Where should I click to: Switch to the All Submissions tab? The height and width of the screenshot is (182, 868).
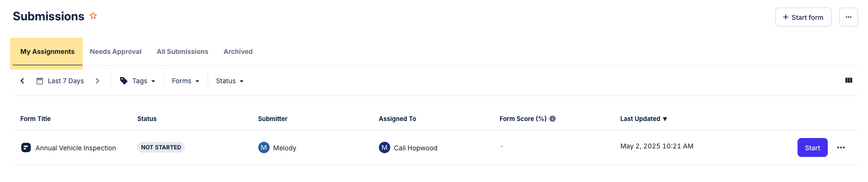183,52
